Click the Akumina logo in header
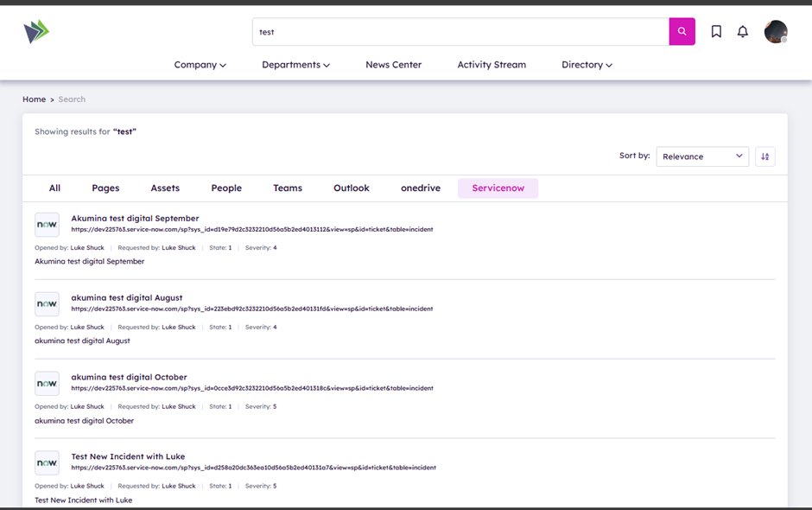Viewport: 812px width, 510px height. pos(36,32)
